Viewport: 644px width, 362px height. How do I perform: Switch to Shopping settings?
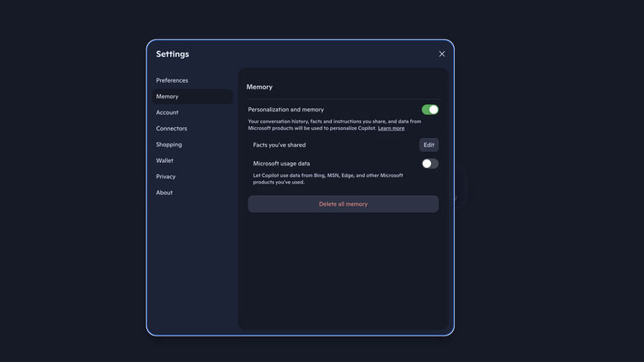(192, 145)
